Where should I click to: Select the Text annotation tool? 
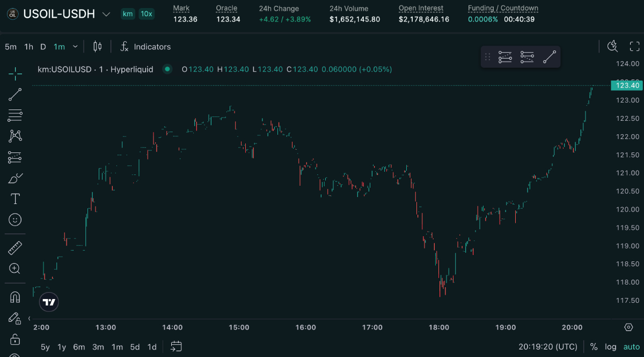pos(15,199)
